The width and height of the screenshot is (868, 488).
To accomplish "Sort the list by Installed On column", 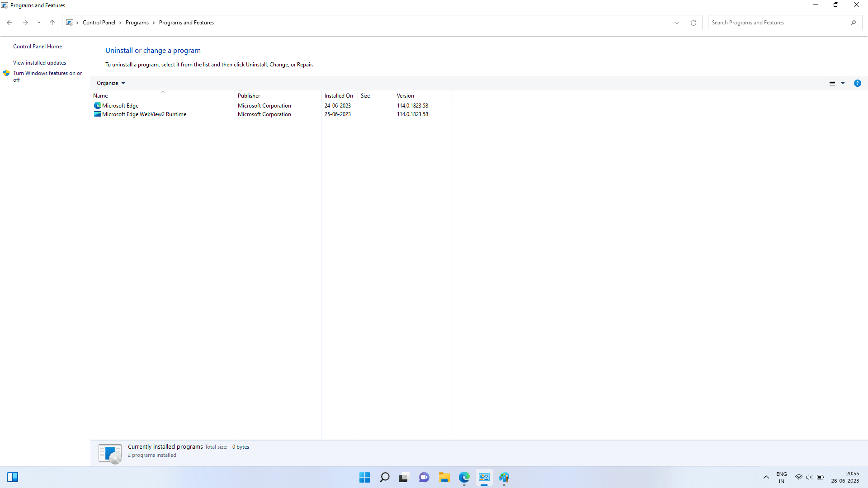I will 338,96.
